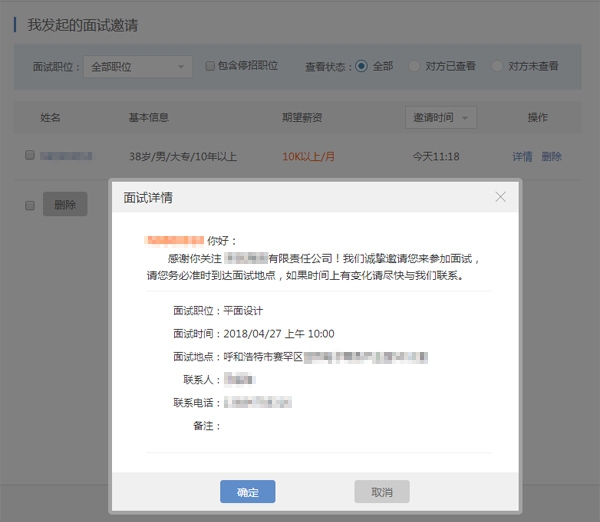Toggle the select-all checkbox beside gray 删除 button

pyautogui.click(x=30, y=205)
